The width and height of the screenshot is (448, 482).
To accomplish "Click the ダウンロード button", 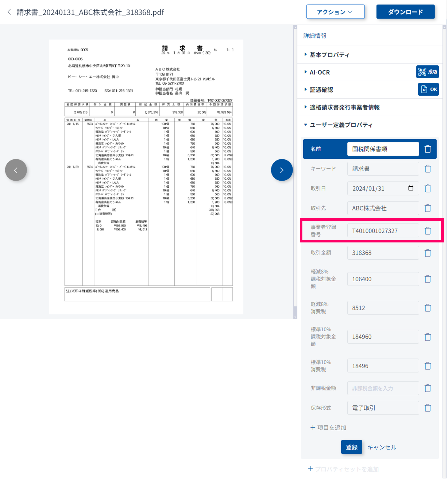I will (405, 12).
